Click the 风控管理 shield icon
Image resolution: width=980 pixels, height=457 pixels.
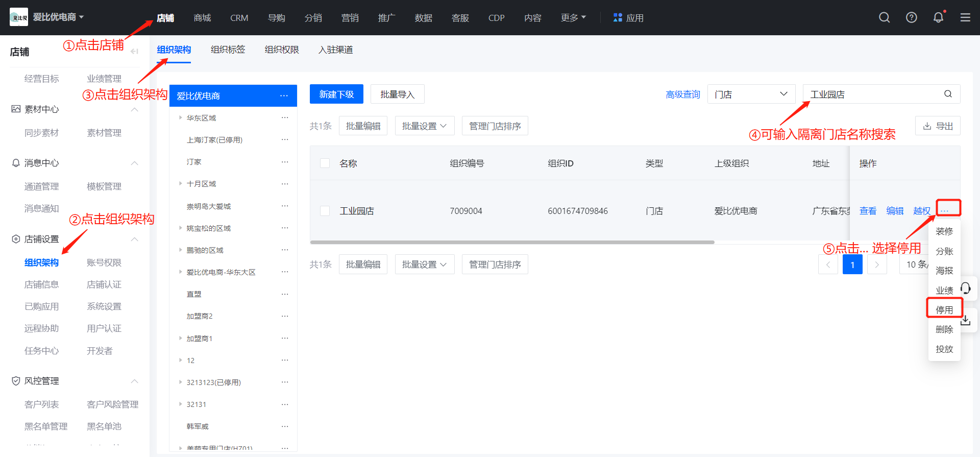pos(16,381)
